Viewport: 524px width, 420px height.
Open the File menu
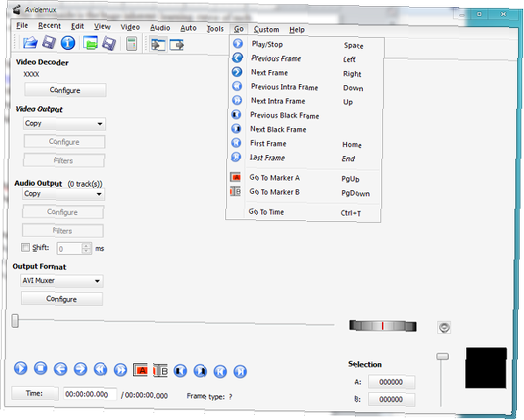pos(22,25)
